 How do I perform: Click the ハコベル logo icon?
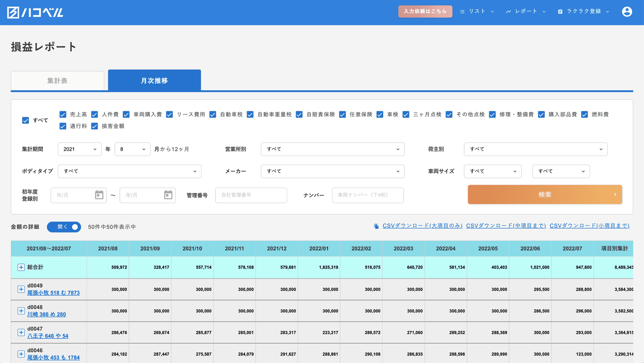tap(13, 13)
